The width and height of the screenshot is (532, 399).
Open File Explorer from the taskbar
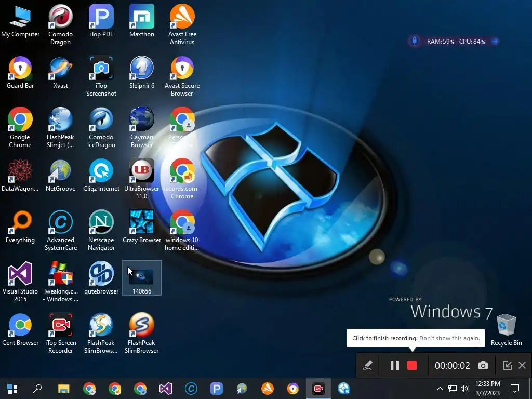[63, 389]
